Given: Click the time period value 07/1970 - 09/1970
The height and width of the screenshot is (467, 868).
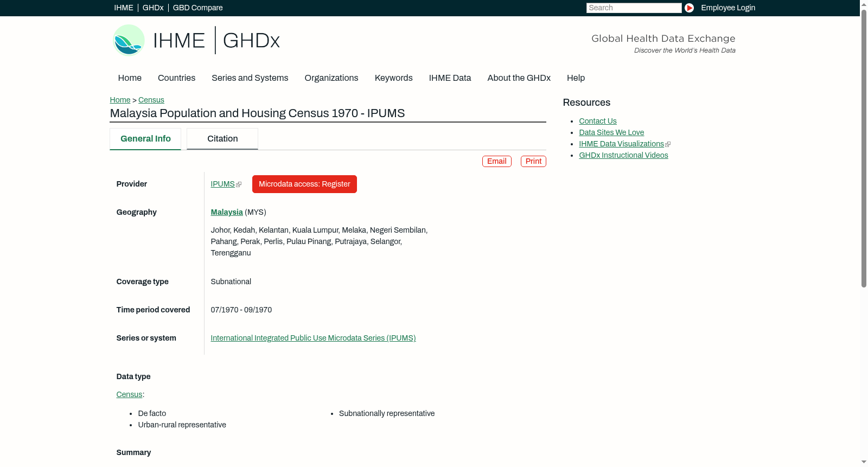Looking at the screenshot, I should pos(241,310).
